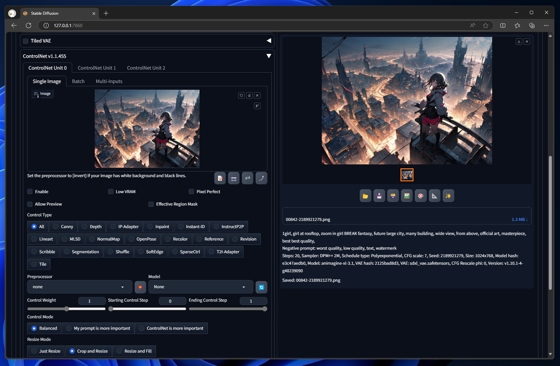
Task: Refresh ControlNet models list
Action: click(261, 287)
